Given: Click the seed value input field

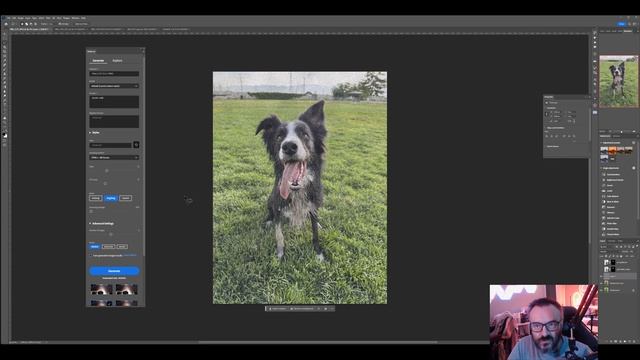Looking at the screenshot, I should pyautogui.click(x=110, y=145).
